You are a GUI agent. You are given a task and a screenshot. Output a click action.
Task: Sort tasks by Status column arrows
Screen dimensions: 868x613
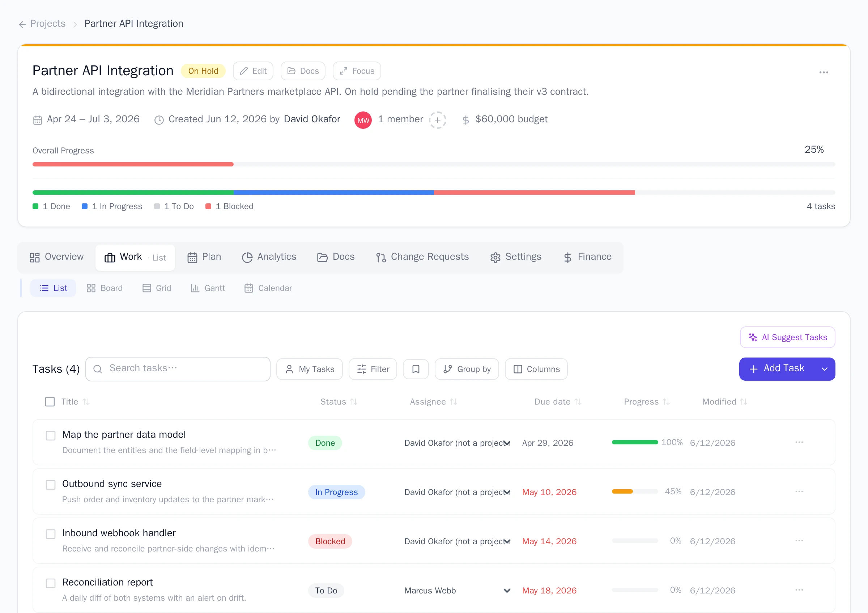click(354, 402)
